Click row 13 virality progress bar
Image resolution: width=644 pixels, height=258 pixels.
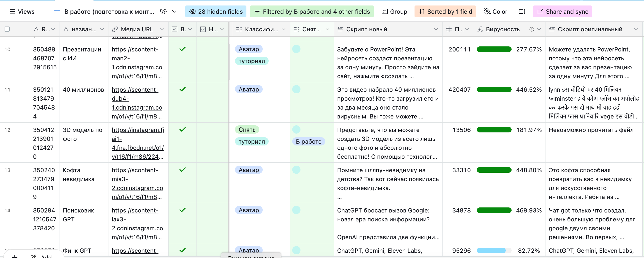[x=494, y=170]
